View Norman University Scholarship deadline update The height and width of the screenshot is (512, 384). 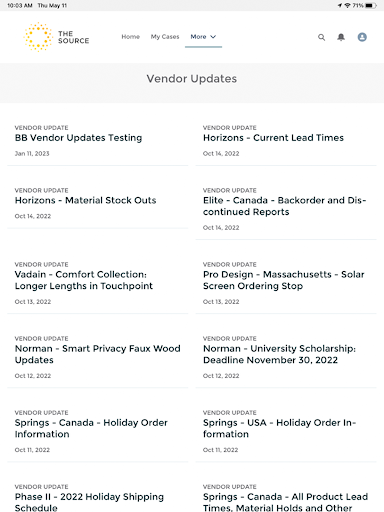[x=279, y=354]
